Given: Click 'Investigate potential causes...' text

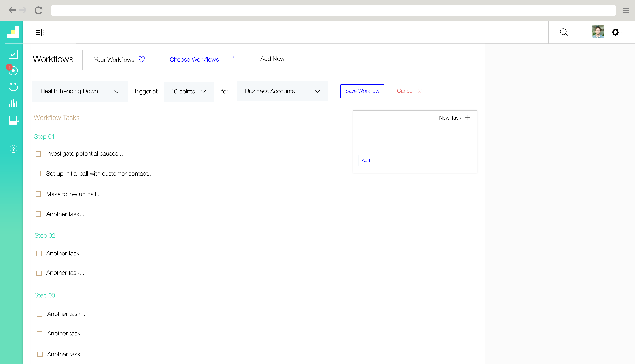Looking at the screenshot, I should (x=84, y=153).
